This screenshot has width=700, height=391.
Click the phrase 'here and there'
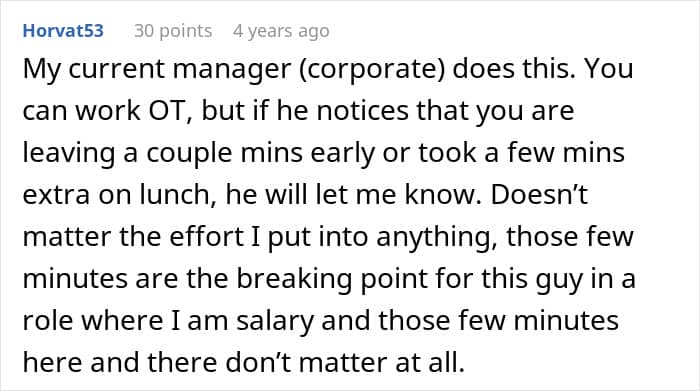pos(120,362)
